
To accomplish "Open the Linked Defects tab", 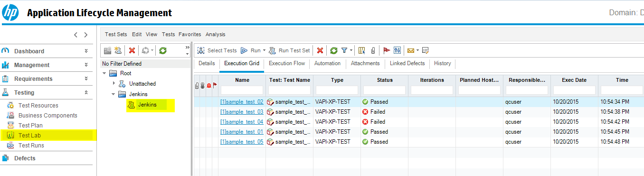I will click(x=407, y=63).
